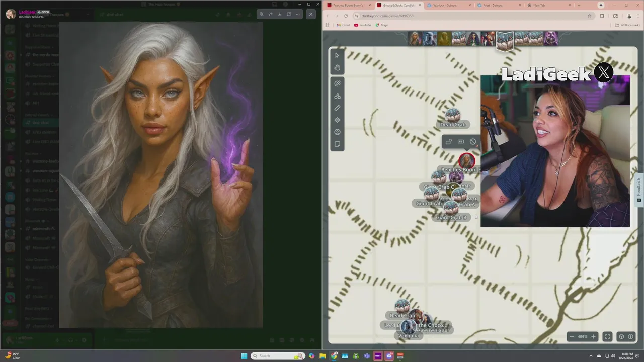Show hidden system tray icons
The width and height of the screenshot is (644, 362).
click(591, 356)
